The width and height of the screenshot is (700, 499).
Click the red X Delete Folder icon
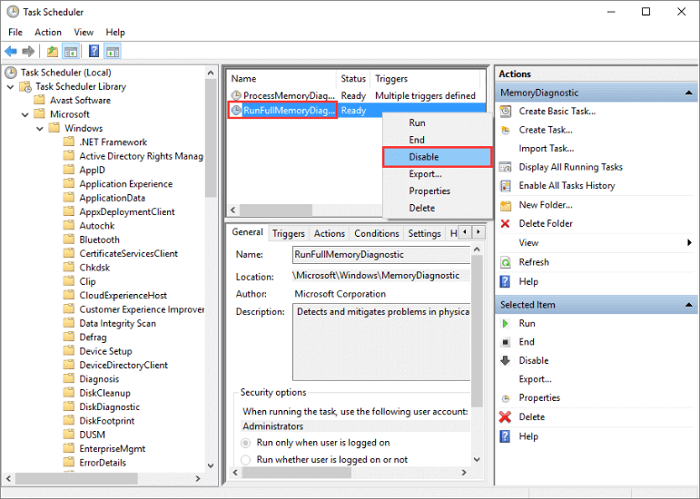[505, 224]
